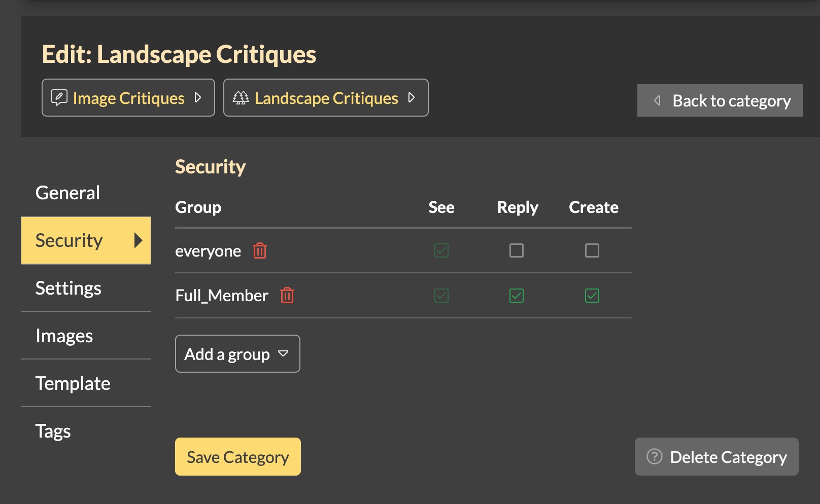Click the Landscape Critiques trees icon

(x=241, y=97)
